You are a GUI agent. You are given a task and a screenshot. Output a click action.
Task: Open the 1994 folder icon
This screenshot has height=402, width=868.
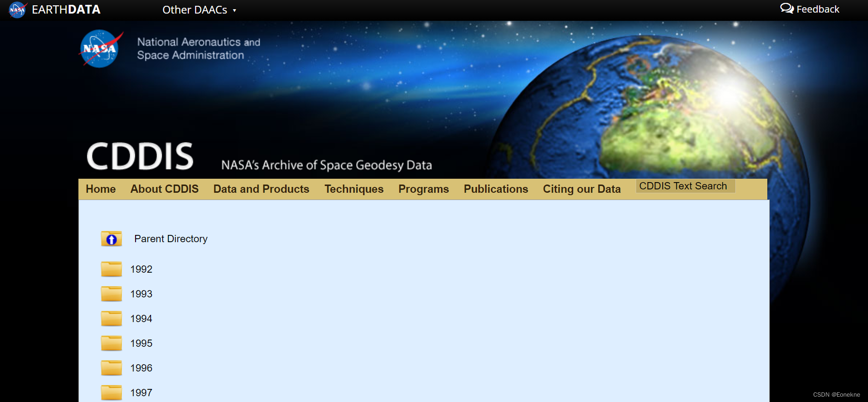point(111,318)
